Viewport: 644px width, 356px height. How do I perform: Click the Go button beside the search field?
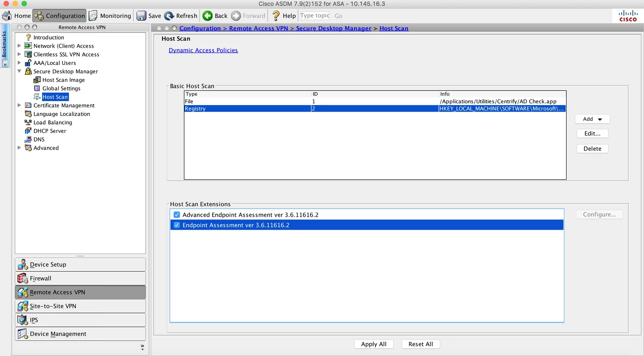[338, 16]
